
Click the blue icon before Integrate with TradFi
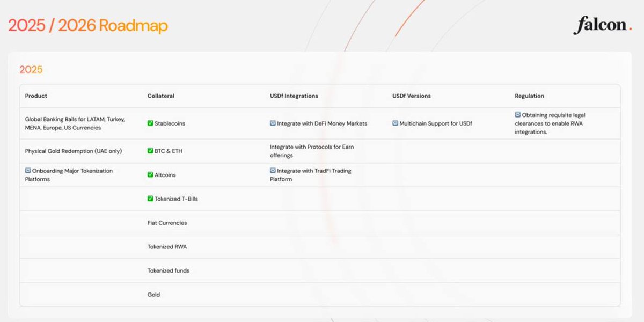(x=273, y=171)
